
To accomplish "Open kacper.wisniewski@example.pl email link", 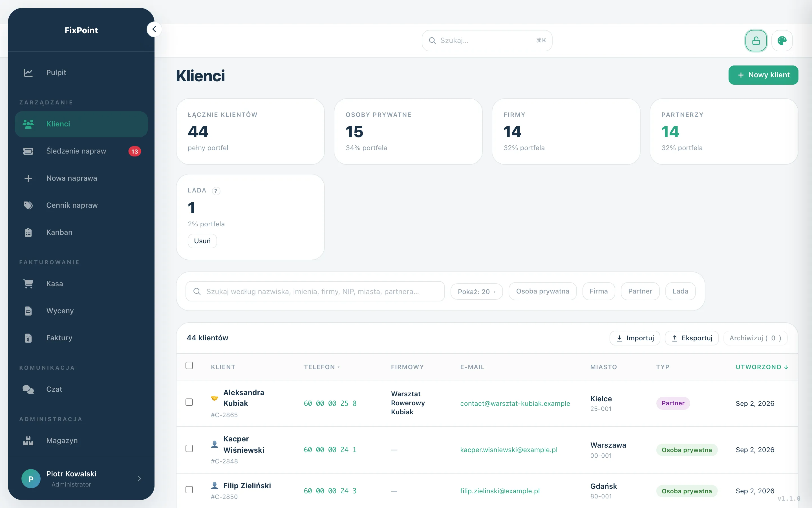I will 509,450.
